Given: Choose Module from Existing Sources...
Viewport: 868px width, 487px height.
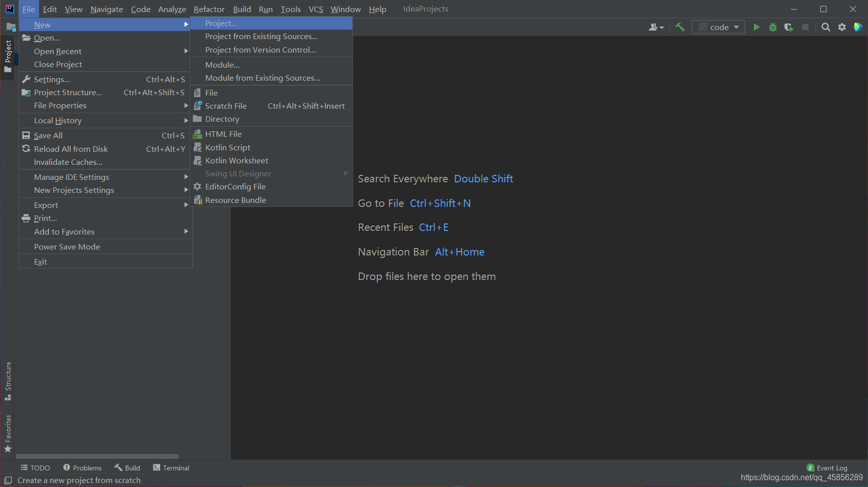Looking at the screenshot, I should [271, 78].
